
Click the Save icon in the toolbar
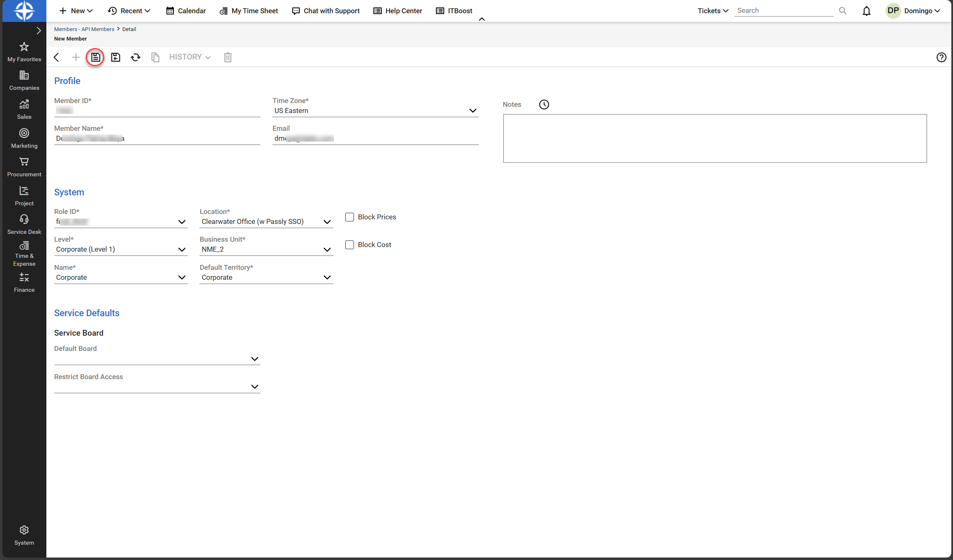coord(95,57)
